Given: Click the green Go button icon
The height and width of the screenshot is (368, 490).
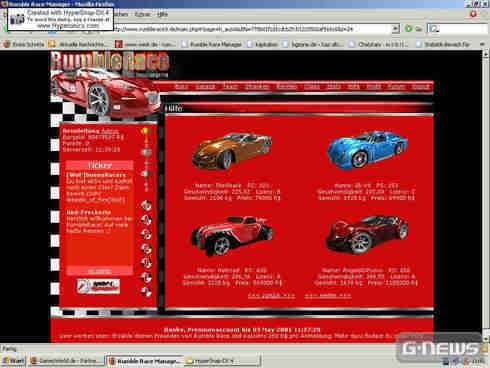Looking at the screenshot, I should (408, 29).
